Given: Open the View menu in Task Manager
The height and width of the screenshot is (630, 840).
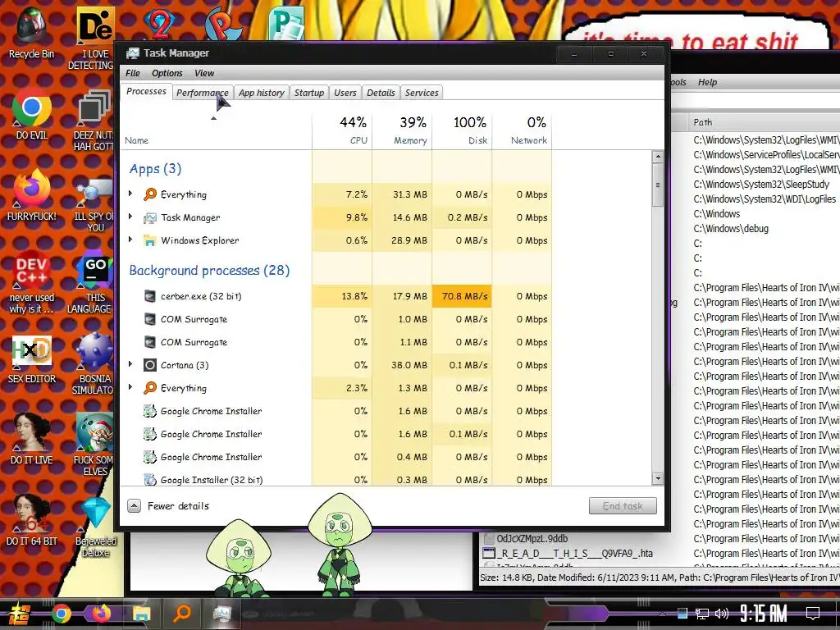Looking at the screenshot, I should tap(204, 73).
